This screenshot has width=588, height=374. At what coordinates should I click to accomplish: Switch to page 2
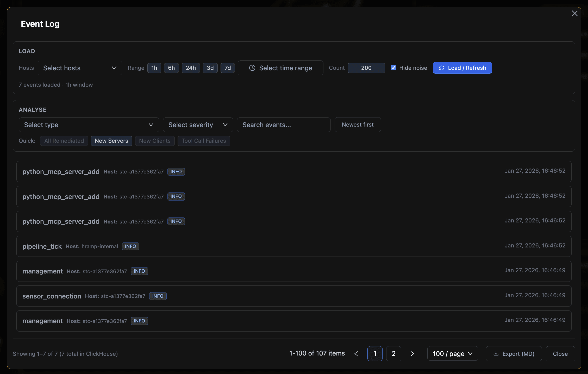coord(393,354)
